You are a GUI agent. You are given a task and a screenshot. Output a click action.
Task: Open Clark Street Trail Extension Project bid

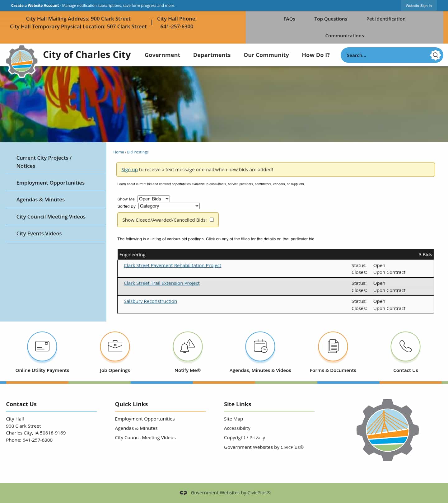162,283
